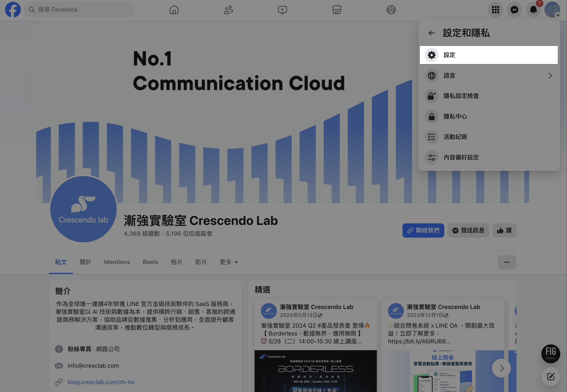
Task: Open Messenger from the top bar
Action: pyautogui.click(x=514, y=10)
